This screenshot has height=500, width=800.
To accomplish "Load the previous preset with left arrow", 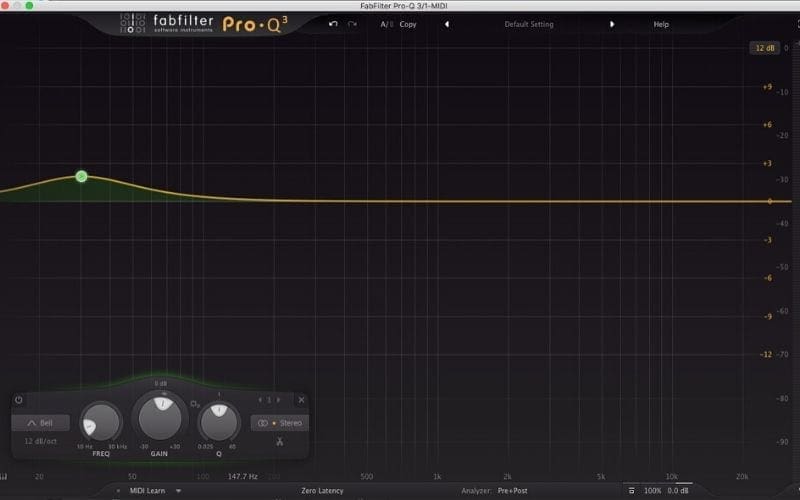I will pos(447,24).
